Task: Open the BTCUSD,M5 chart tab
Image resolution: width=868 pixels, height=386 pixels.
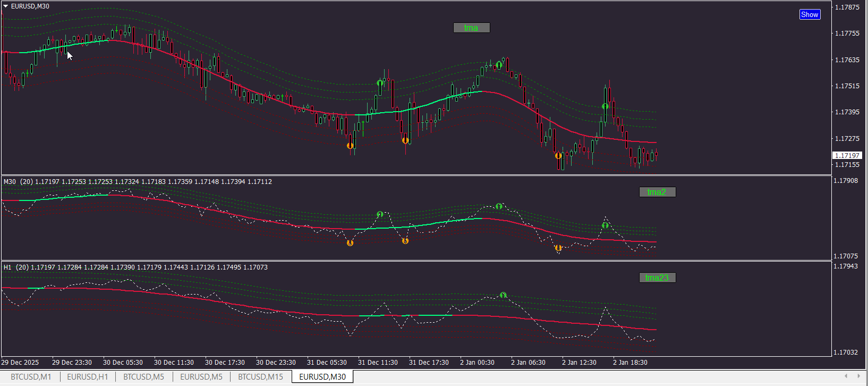Action: 144,376
